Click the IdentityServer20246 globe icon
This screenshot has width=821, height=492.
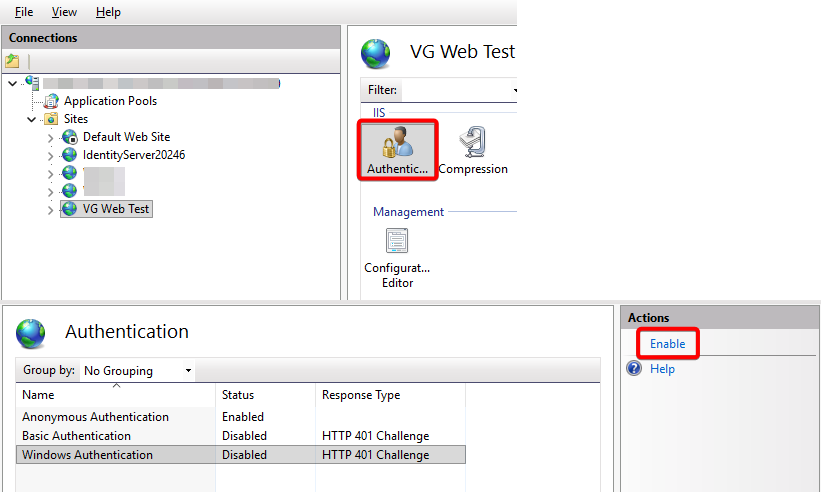[x=69, y=155]
